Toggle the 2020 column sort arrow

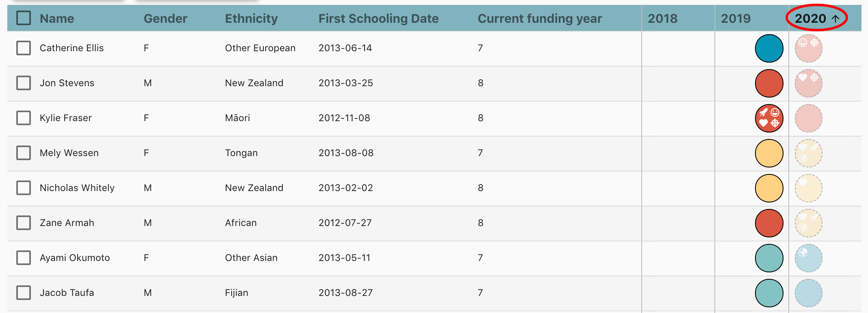835,18
